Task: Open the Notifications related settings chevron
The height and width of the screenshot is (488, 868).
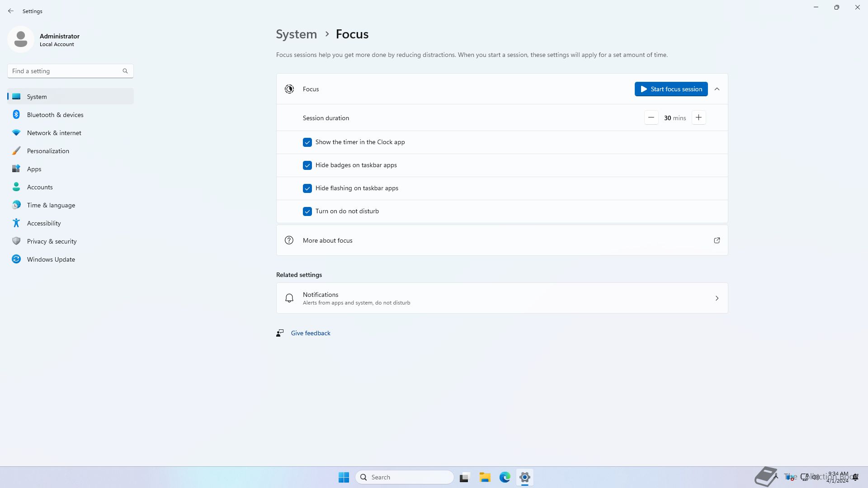Action: coord(717,298)
